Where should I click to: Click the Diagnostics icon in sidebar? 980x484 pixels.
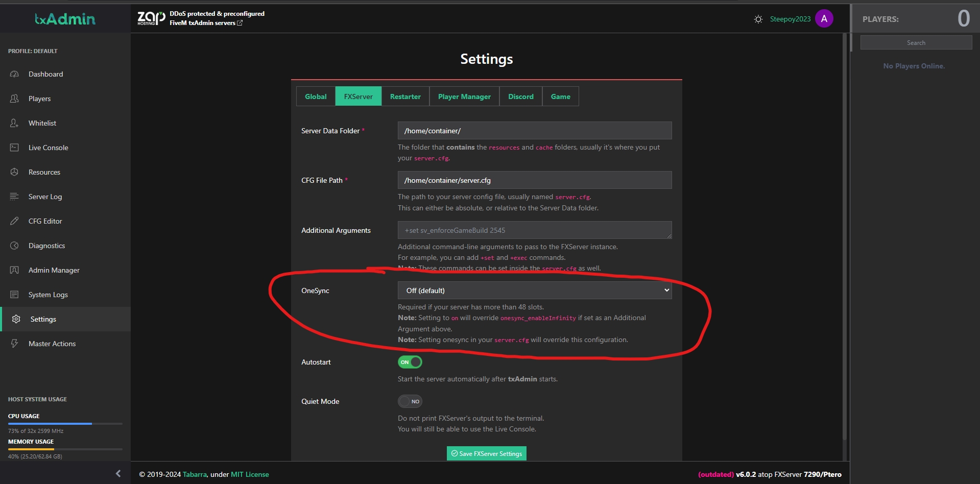[14, 246]
